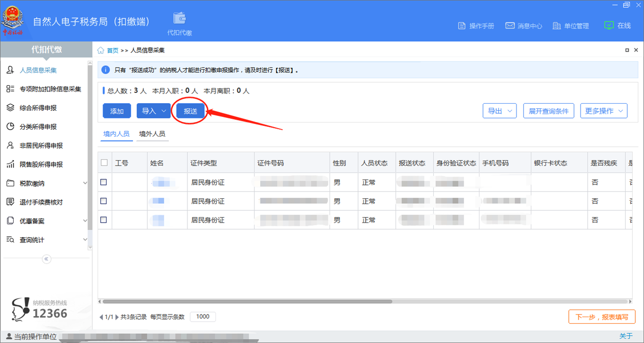Screen dimensions: 644x343
Task: Click the 限售股所得申报 bar chart icon
Action: [10, 164]
